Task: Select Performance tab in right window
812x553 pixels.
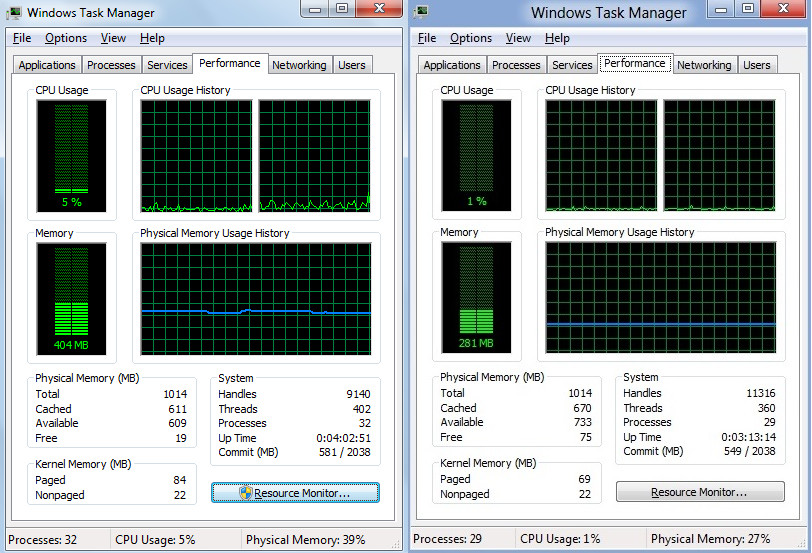Action: pyautogui.click(x=635, y=63)
